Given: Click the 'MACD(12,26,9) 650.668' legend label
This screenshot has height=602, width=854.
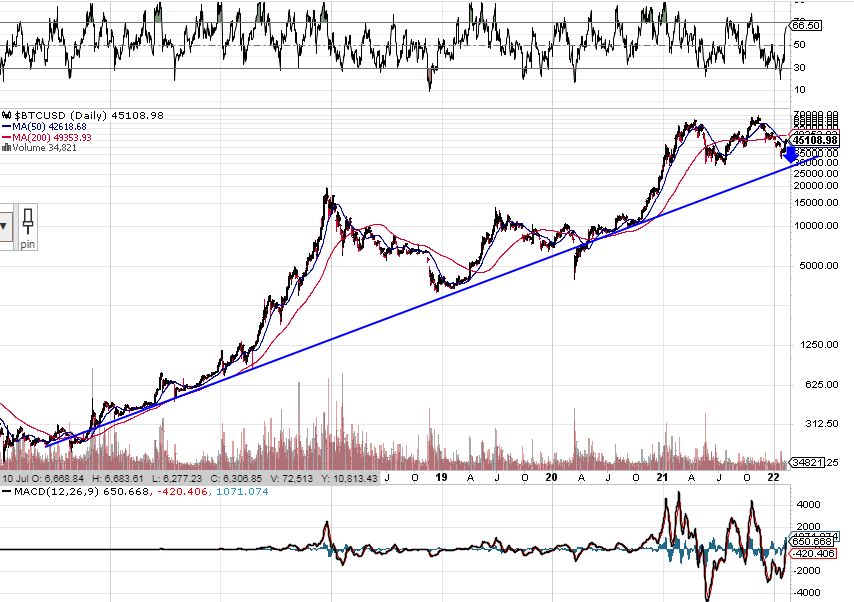Looking at the screenshot, I should (81, 491).
